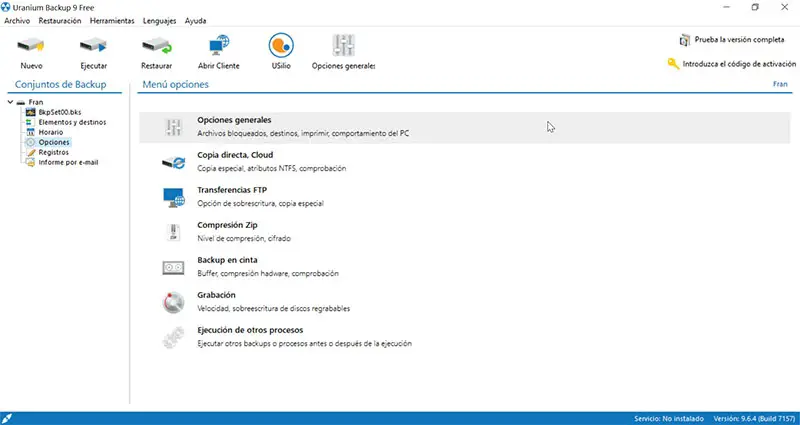
Task: Click 'Velocidad, sobreescritura de discos regrabables' text
Action: pyautogui.click(x=273, y=309)
